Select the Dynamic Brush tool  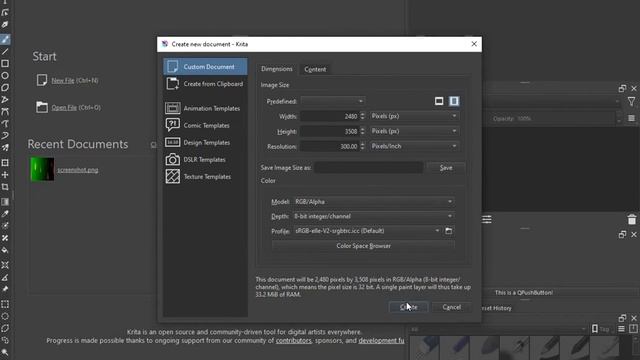click(5, 136)
